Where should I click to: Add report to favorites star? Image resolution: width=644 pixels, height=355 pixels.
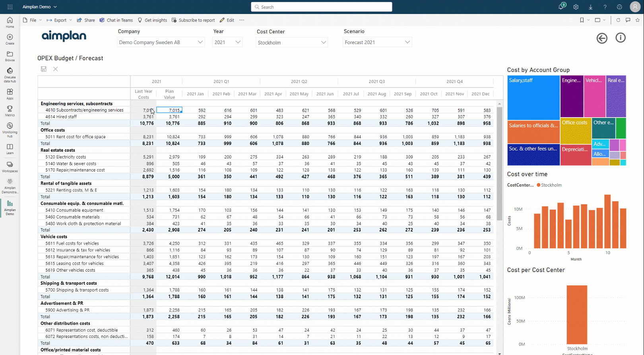point(638,20)
